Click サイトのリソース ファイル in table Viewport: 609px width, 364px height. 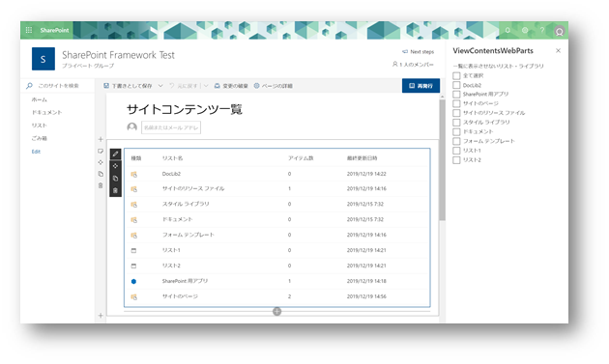(193, 188)
